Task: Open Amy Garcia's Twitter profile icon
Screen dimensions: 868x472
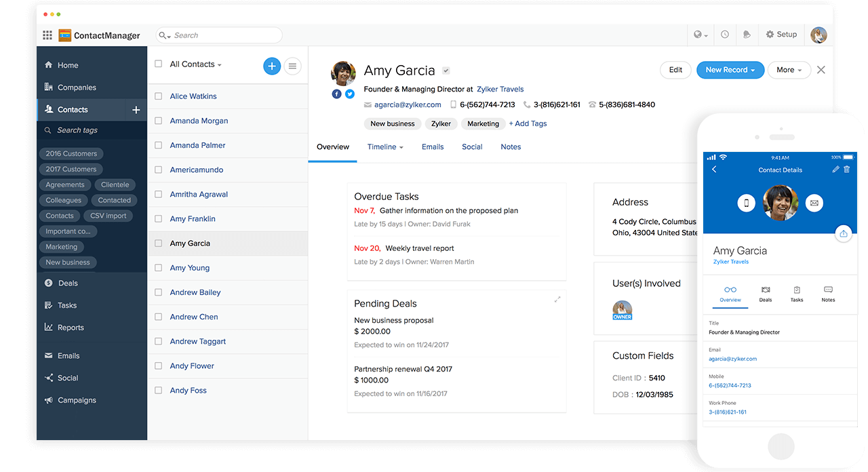Action: [x=350, y=94]
